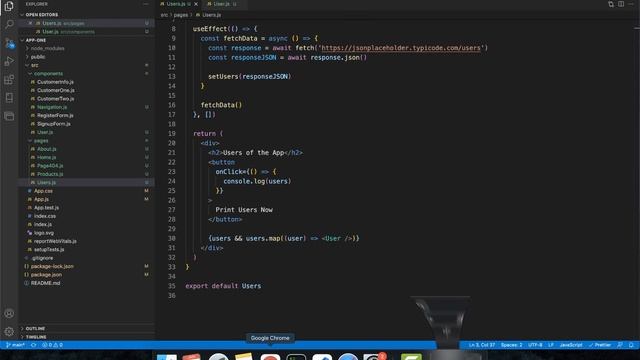Viewport: 640px width, 360px height.
Task: Open README.md file
Action: click(45, 283)
